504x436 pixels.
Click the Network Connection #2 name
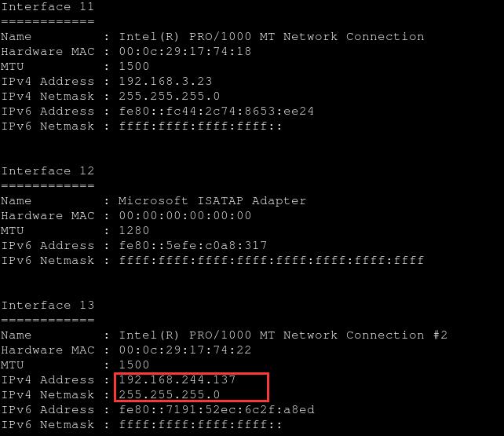coord(283,335)
